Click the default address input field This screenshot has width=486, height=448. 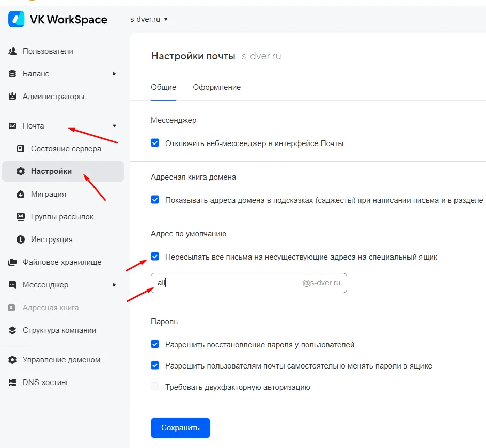249,283
